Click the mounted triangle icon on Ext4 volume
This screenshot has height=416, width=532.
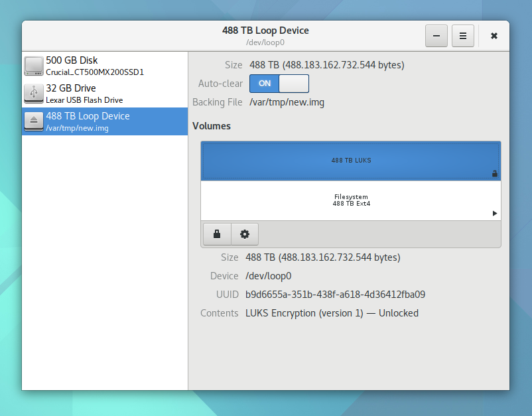(494, 214)
